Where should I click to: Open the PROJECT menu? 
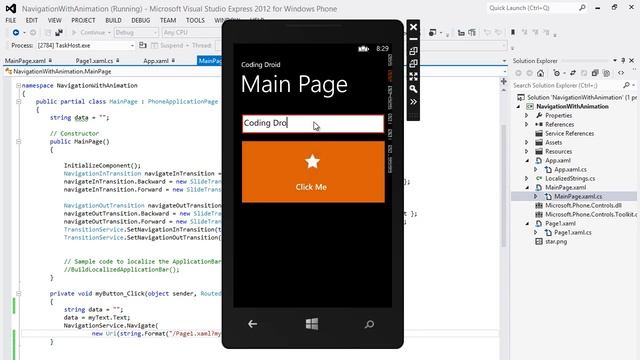[83, 20]
